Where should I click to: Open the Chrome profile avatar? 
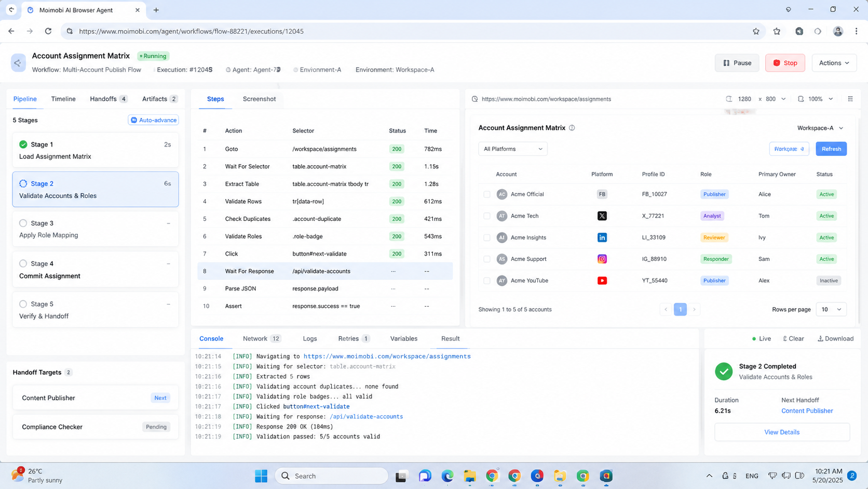point(838,31)
